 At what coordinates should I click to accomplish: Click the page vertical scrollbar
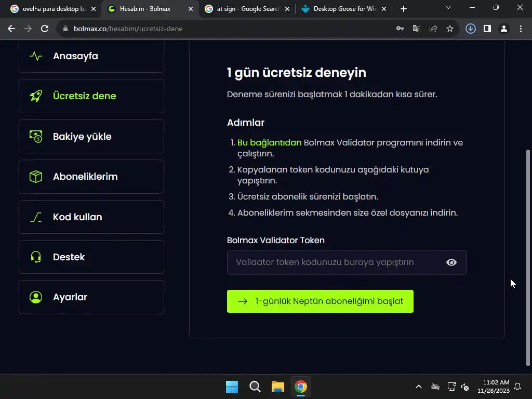pos(528,257)
